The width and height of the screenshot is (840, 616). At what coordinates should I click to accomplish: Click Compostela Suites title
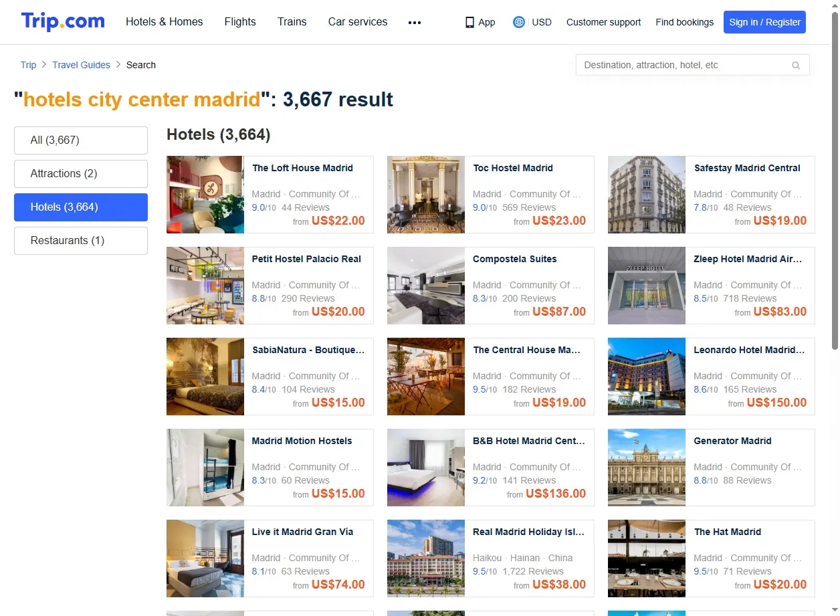[x=515, y=259]
